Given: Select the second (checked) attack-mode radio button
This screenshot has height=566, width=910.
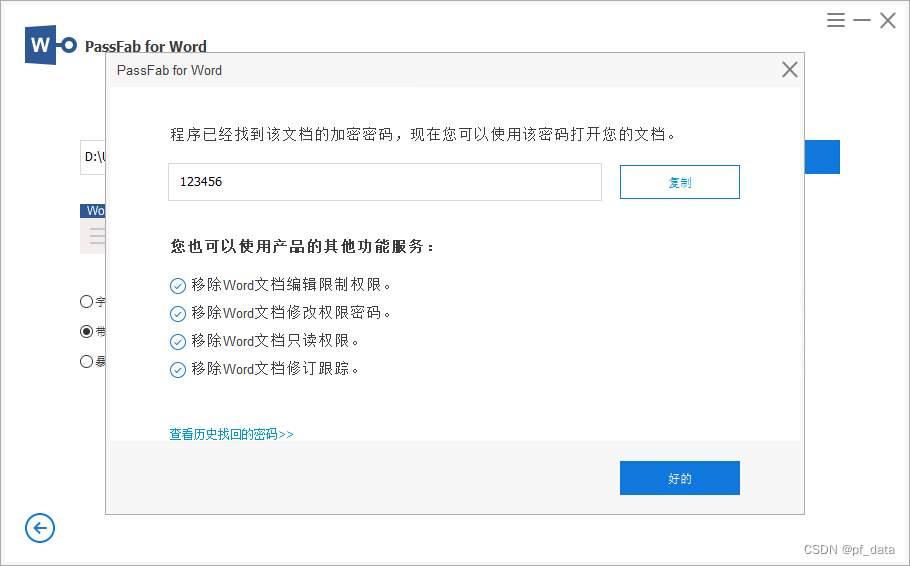Looking at the screenshot, I should click(86, 331).
